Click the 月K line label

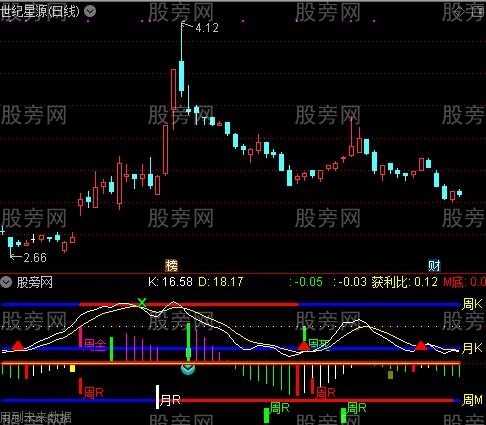472,348
